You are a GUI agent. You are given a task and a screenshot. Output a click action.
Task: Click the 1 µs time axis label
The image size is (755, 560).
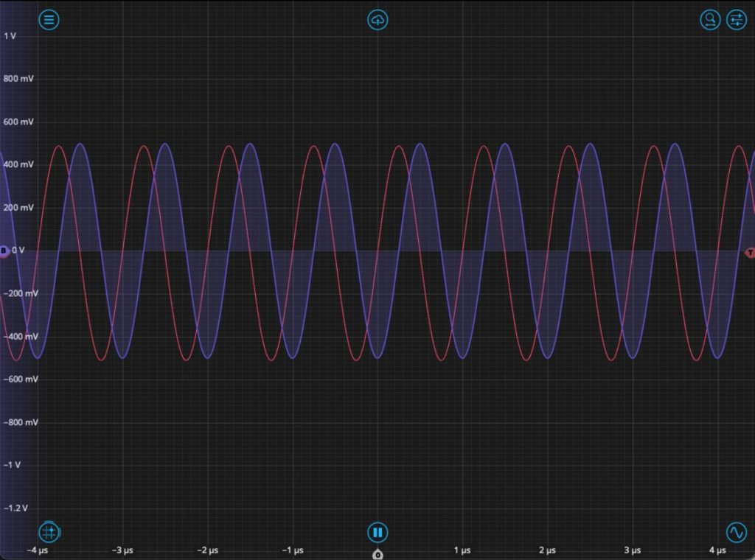pyautogui.click(x=462, y=550)
